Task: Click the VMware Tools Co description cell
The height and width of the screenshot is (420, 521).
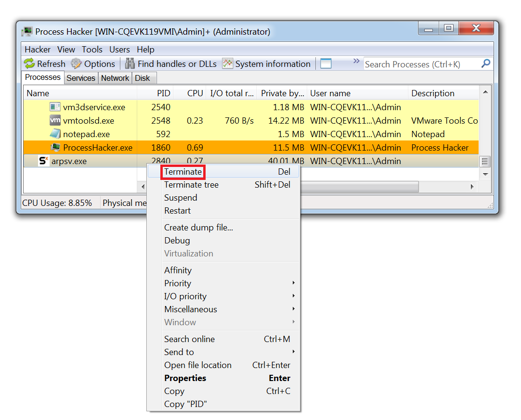Action: (x=444, y=121)
